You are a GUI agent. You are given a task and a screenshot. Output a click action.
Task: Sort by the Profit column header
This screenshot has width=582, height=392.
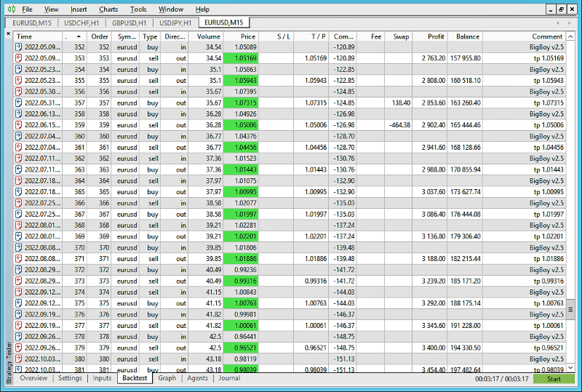coord(430,36)
